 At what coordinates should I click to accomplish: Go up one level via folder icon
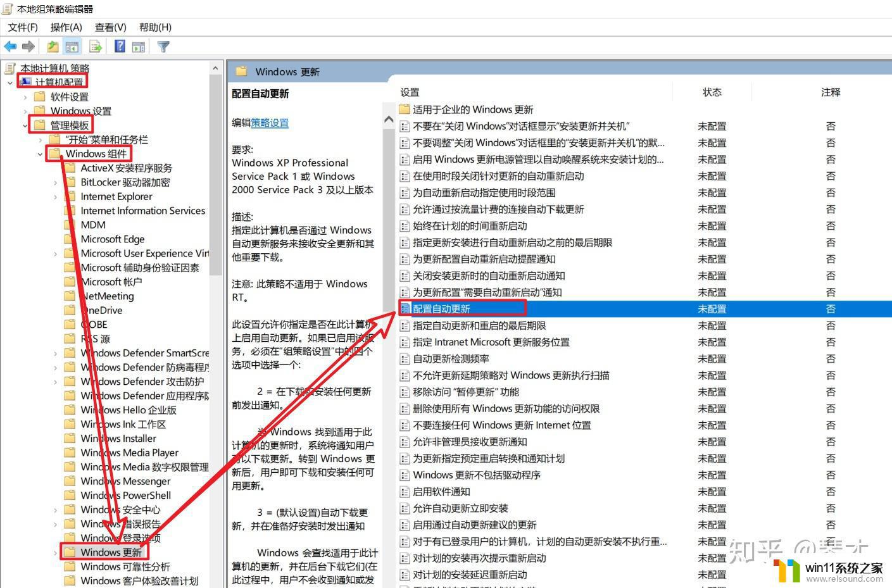[53, 46]
